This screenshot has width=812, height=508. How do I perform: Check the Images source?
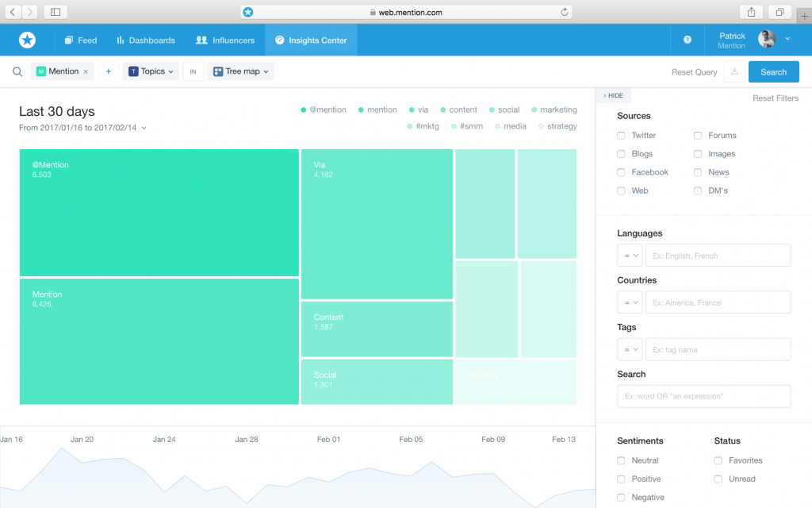(698, 154)
